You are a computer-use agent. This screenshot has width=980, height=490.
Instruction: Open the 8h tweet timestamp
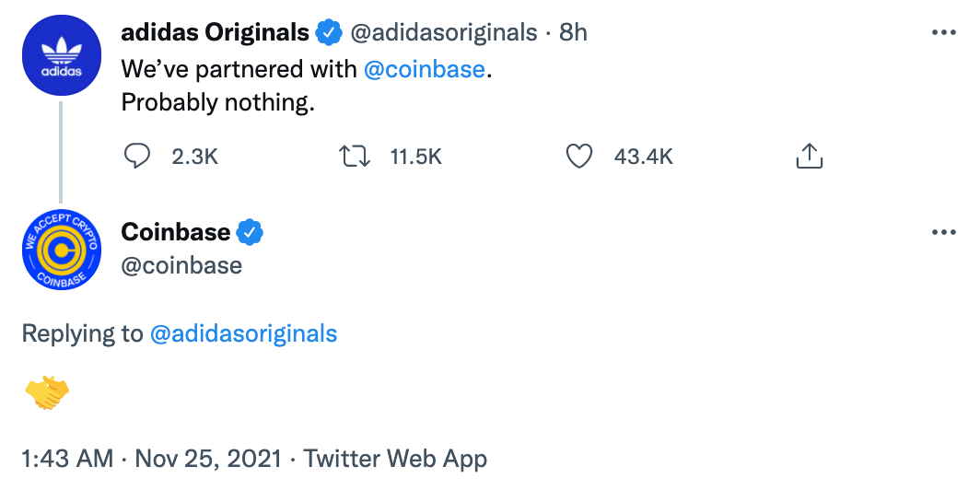coord(573,33)
